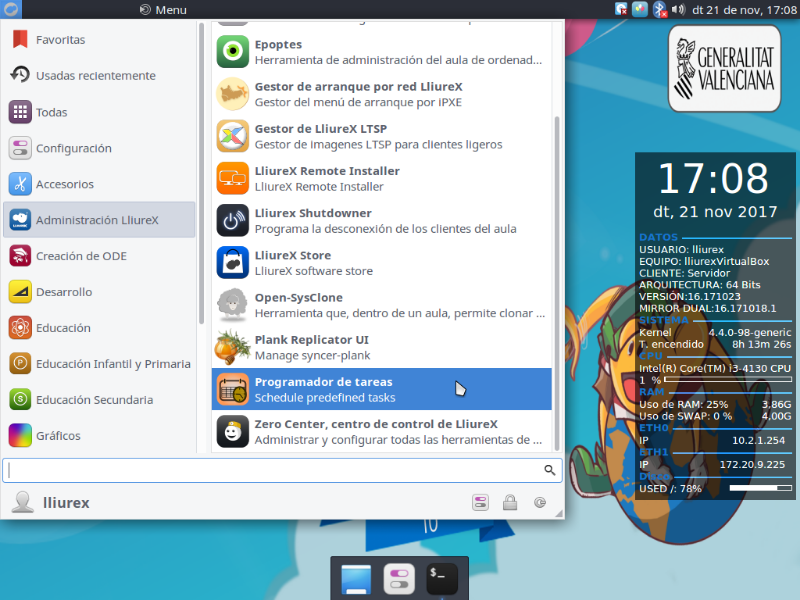Lock the screen with padlock button
800x600 pixels.
coord(510,503)
